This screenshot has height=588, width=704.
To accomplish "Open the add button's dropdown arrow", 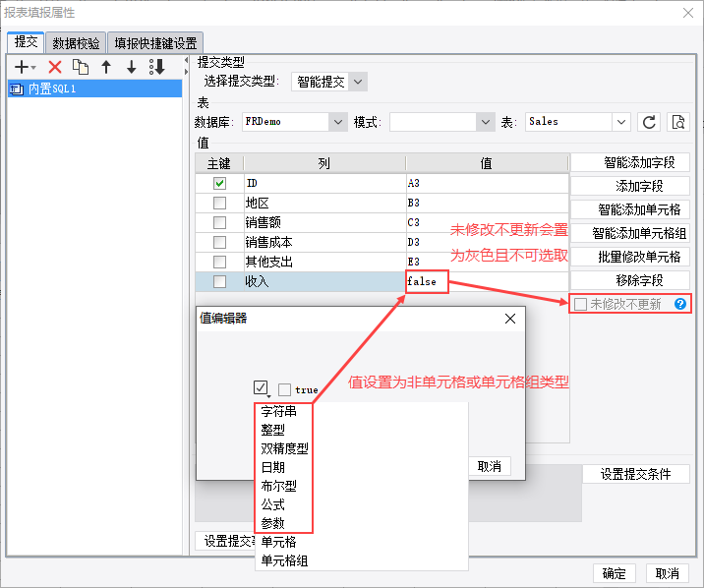I will coord(33,68).
